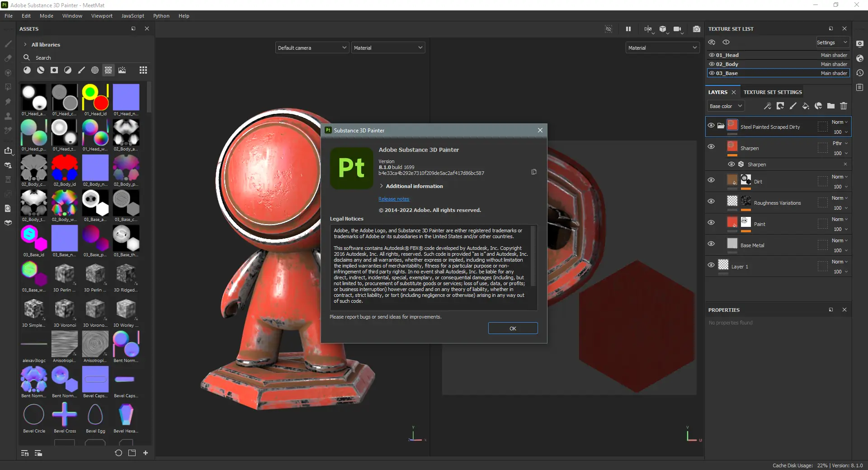
Task: Hide the Base Metal layer
Action: (x=711, y=244)
